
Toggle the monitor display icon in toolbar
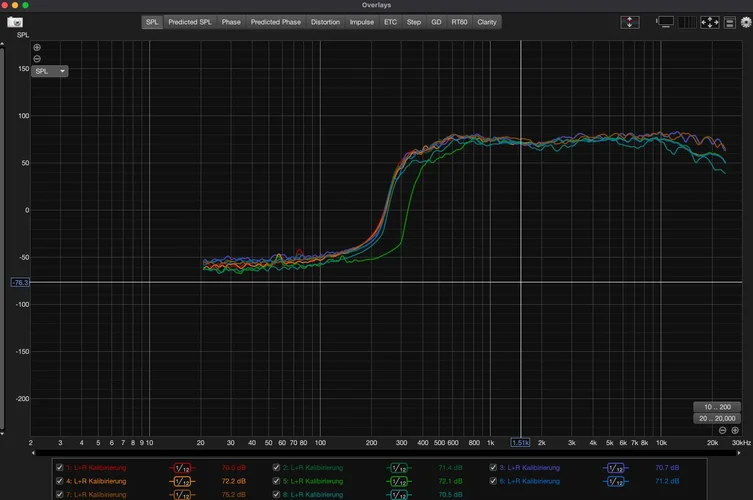tap(665, 21)
